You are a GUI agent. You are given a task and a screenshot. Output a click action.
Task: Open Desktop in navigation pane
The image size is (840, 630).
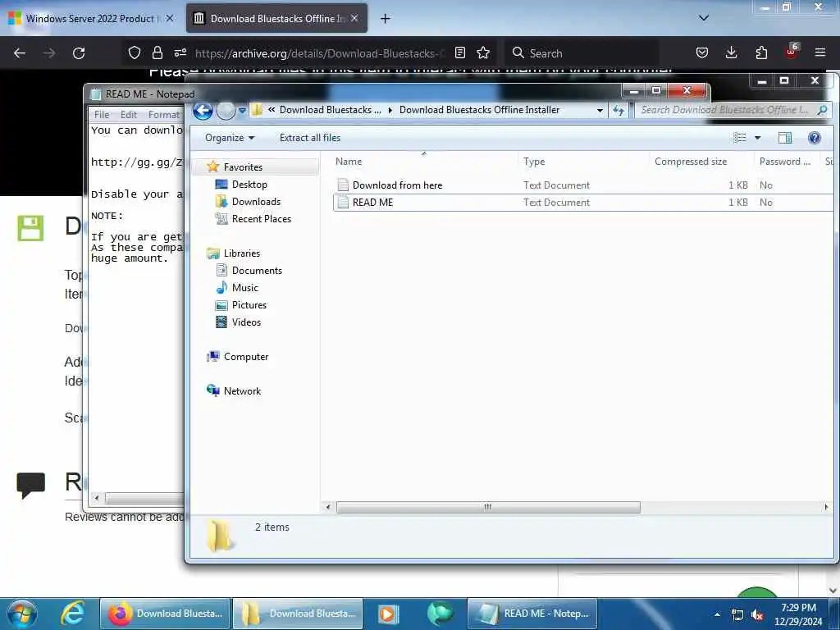click(249, 185)
